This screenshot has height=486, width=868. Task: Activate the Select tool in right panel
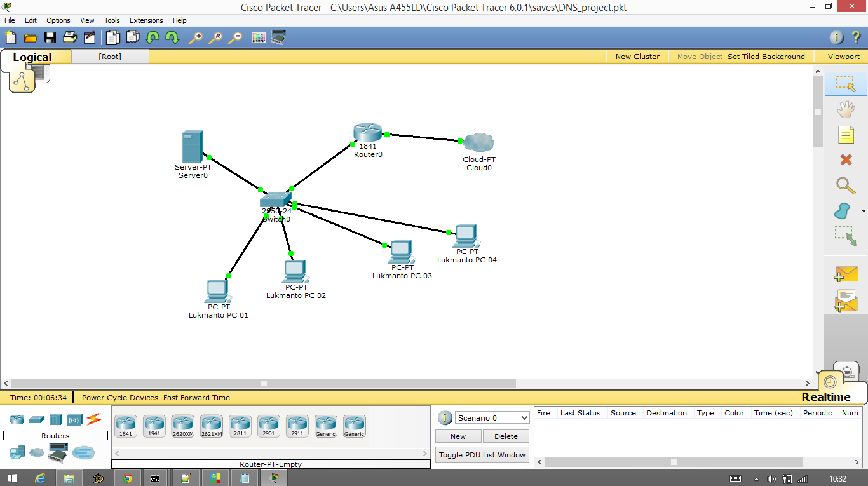[846, 84]
